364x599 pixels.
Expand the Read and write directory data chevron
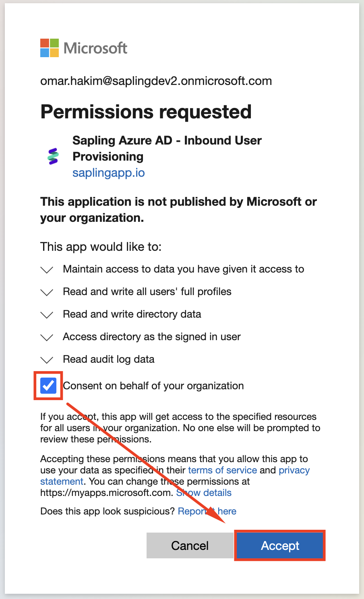[47, 315]
